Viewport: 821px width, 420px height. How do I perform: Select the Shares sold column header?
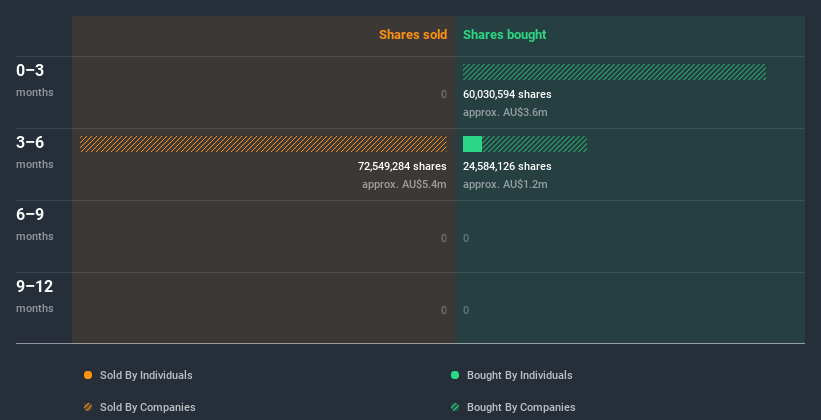[412, 35]
